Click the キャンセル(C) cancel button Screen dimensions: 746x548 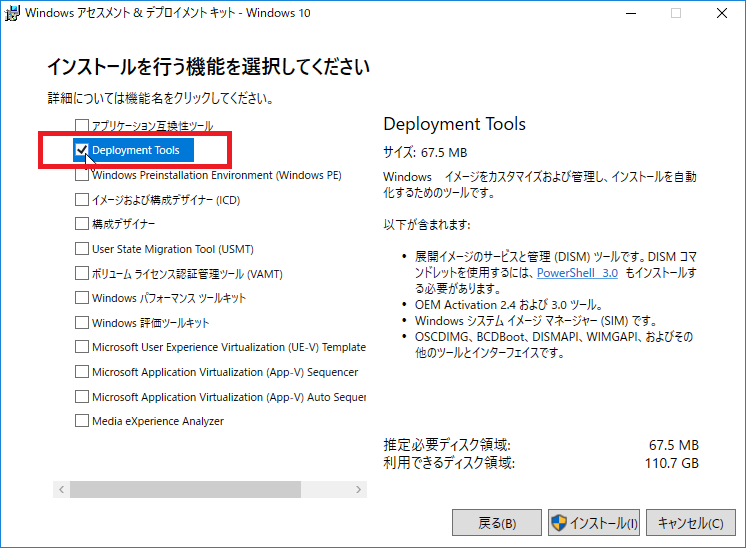coord(690,523)
